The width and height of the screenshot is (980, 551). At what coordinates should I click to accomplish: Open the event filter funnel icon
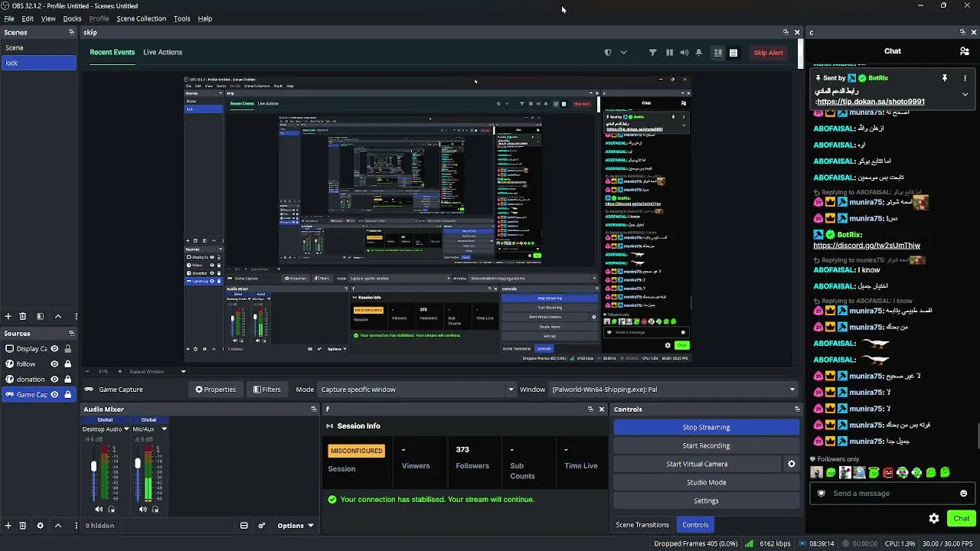point(652,53)
